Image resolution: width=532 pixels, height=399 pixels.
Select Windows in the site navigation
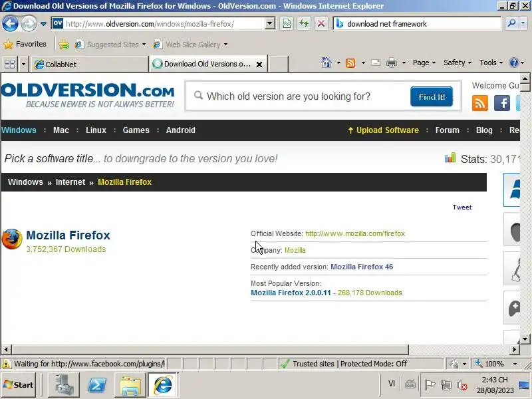(x=19, y=130)
